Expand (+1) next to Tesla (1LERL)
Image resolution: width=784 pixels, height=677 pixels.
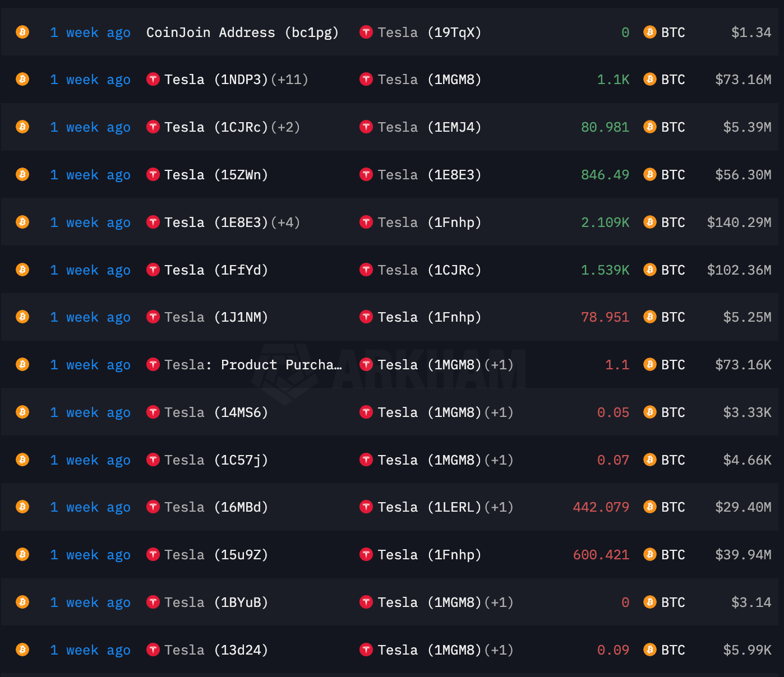pyautogui.click(x=499, y=507)
